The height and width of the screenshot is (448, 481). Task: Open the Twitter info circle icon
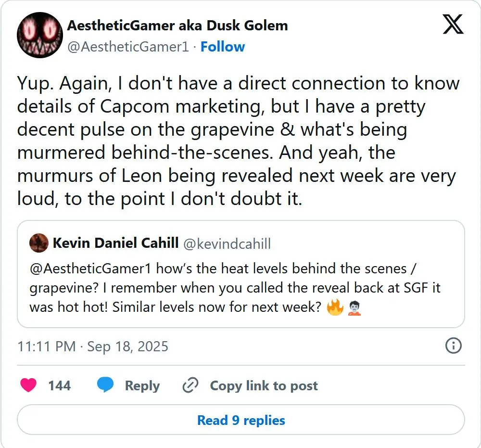click(454, 346)
